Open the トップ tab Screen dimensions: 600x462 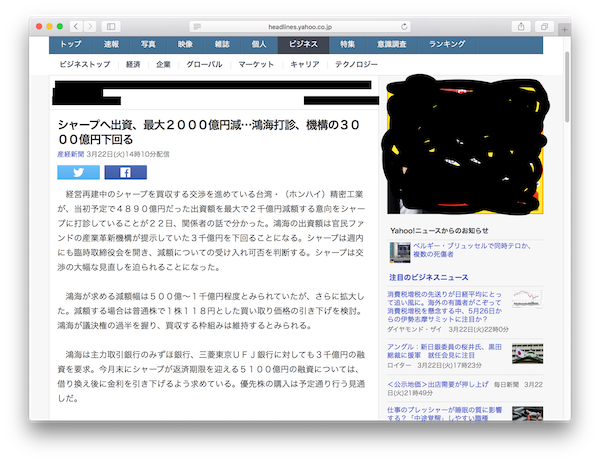[x=71, y=44]
